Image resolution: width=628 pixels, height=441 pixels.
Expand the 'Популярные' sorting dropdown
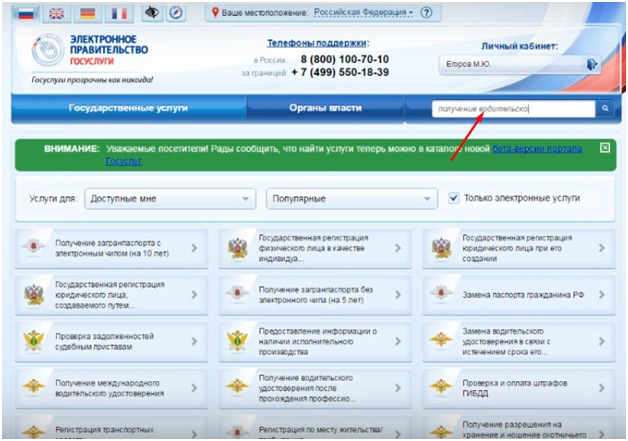(x=349, y=199)
